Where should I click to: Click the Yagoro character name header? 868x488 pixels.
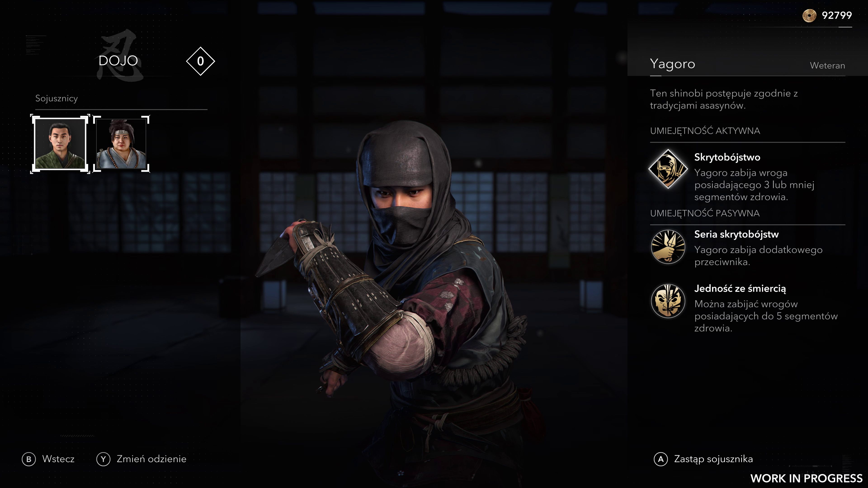[x=672, y=64]
